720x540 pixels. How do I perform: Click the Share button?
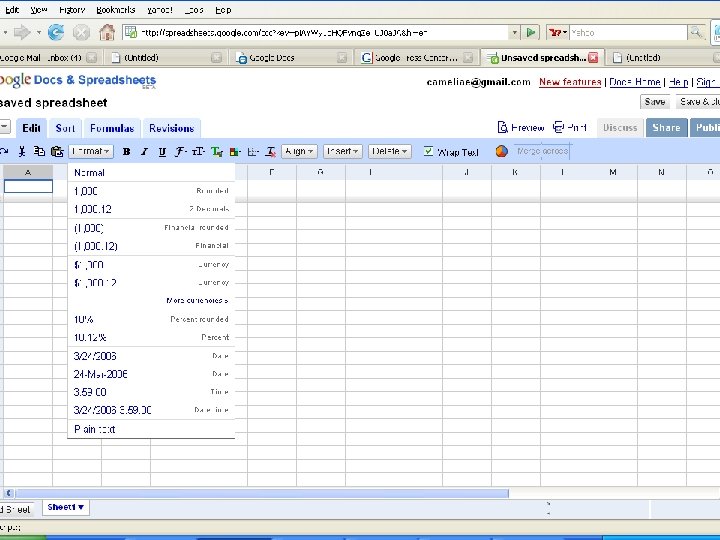tap(666, 128)
